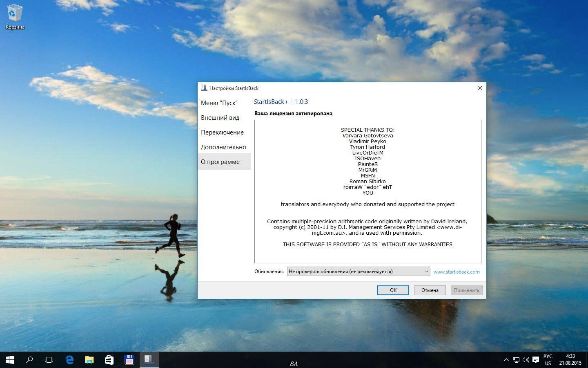
Task: Click the Tyron Harford name
Action: click(367, 147)
